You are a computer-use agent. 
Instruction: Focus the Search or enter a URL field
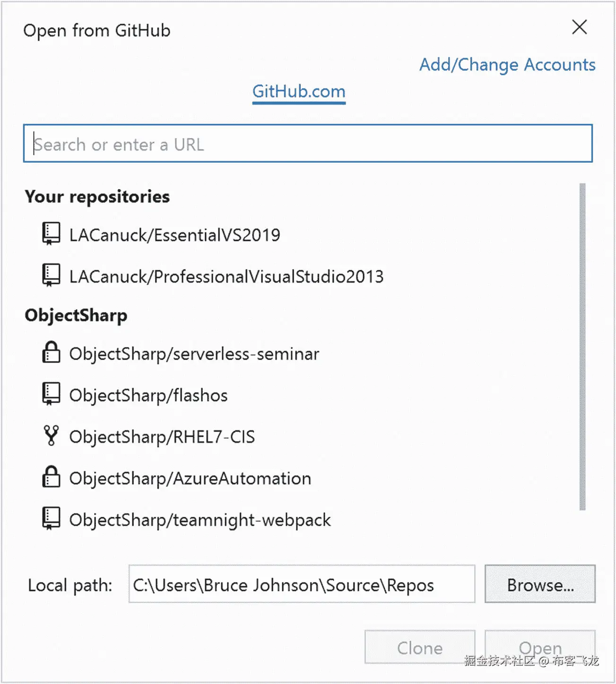click(308, 144)
